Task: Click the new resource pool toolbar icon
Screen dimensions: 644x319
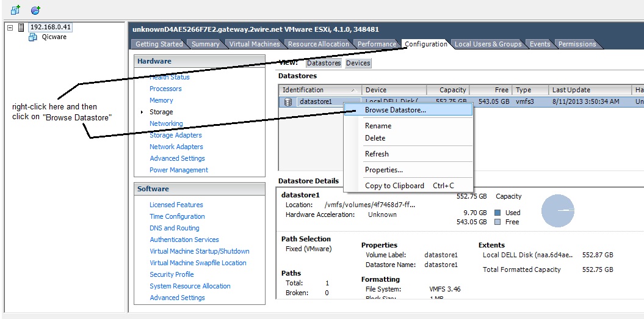Action: click(35, 10)
